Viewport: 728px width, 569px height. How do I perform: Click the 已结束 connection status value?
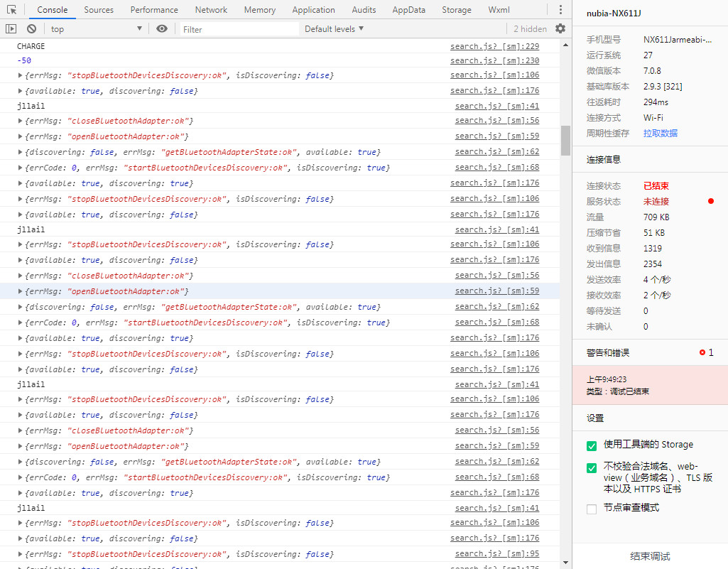(x=656, y=186)
